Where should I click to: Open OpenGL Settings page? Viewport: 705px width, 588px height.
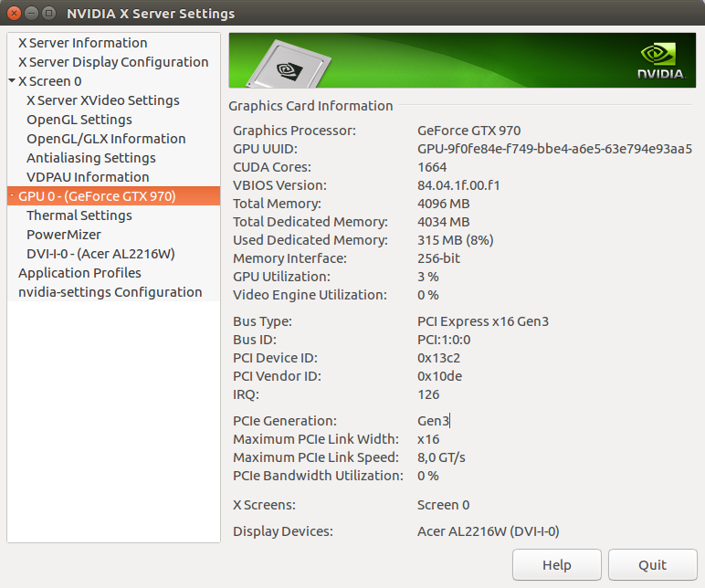pyautogui.click(x=79, y=120)
